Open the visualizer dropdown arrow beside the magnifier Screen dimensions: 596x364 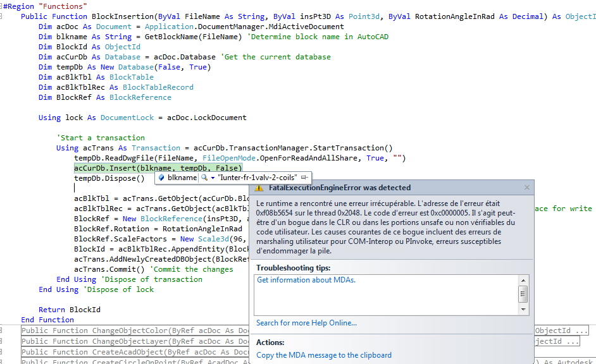212,179
